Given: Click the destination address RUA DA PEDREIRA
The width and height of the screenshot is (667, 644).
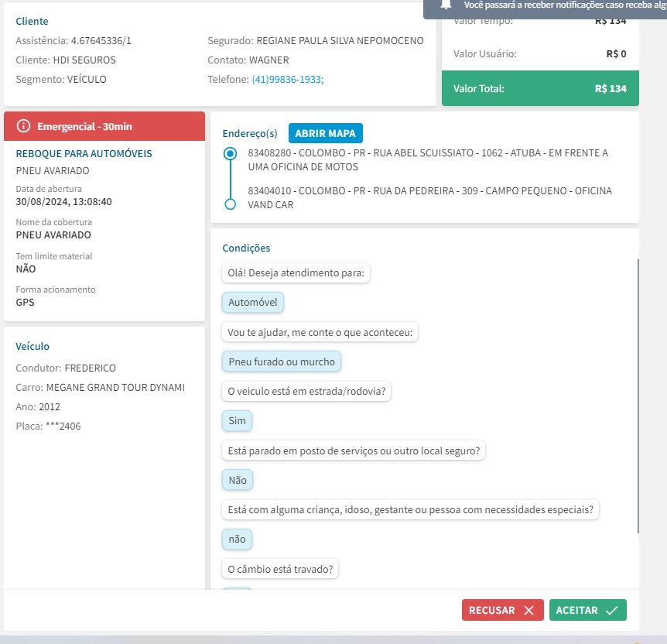Looking at the screenshot, I should [429, 197].
